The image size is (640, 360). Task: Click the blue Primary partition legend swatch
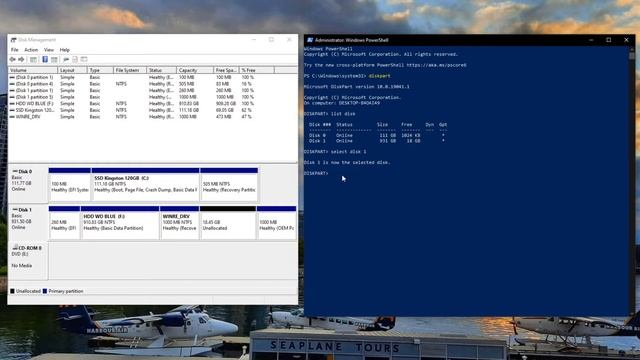(45, 291)
